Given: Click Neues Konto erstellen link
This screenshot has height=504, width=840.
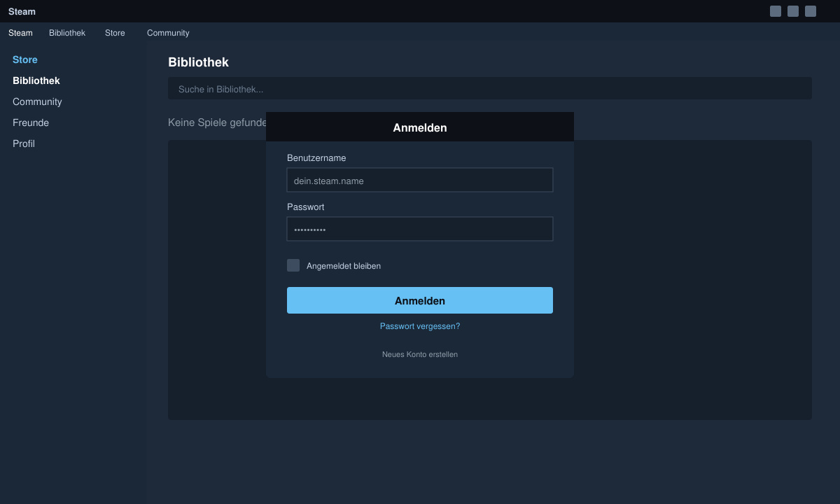Looking at the screenshot, I should (420, 354).
